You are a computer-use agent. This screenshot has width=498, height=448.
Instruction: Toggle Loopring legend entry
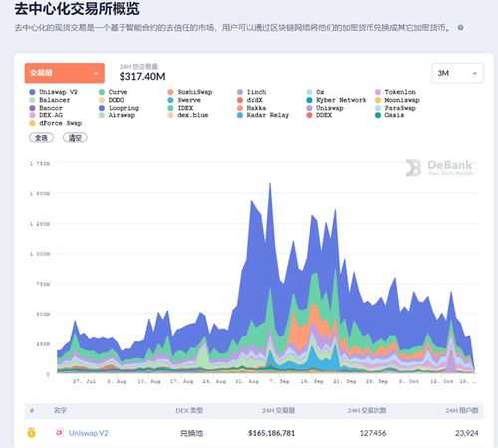pos(119,108)
